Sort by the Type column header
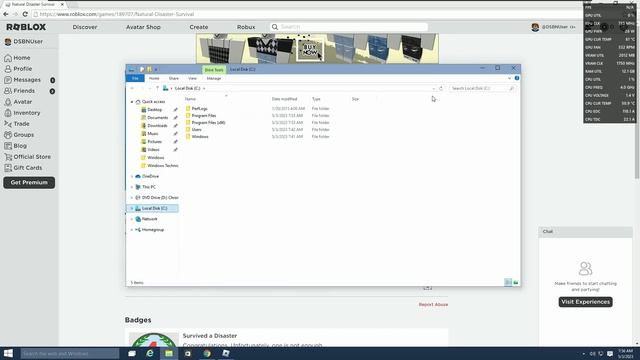Screen dimensions: 640x360 coord(316,99)
